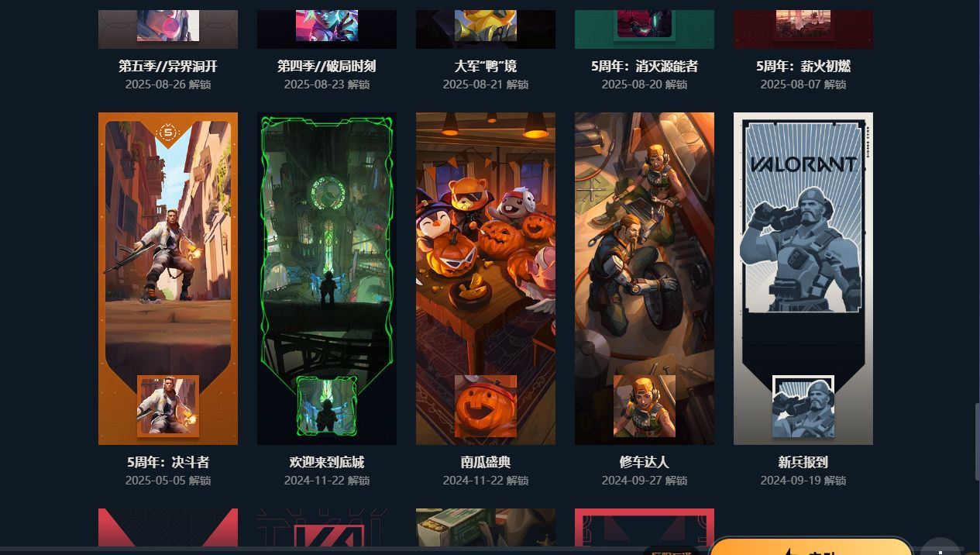Open the 5周年：决斗者 player card
This screenshot has height=555, width=980.
[x=168, y=278]
